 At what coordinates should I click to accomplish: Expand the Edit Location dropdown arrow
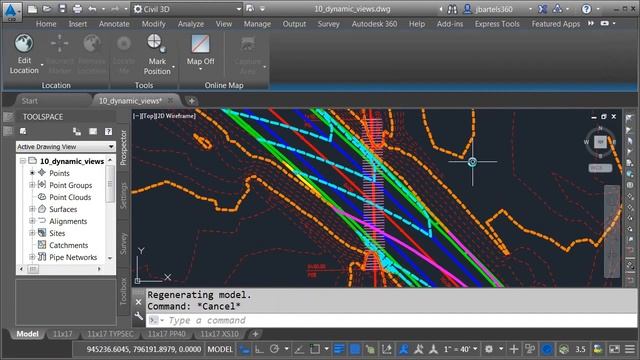tap(42, 65)
